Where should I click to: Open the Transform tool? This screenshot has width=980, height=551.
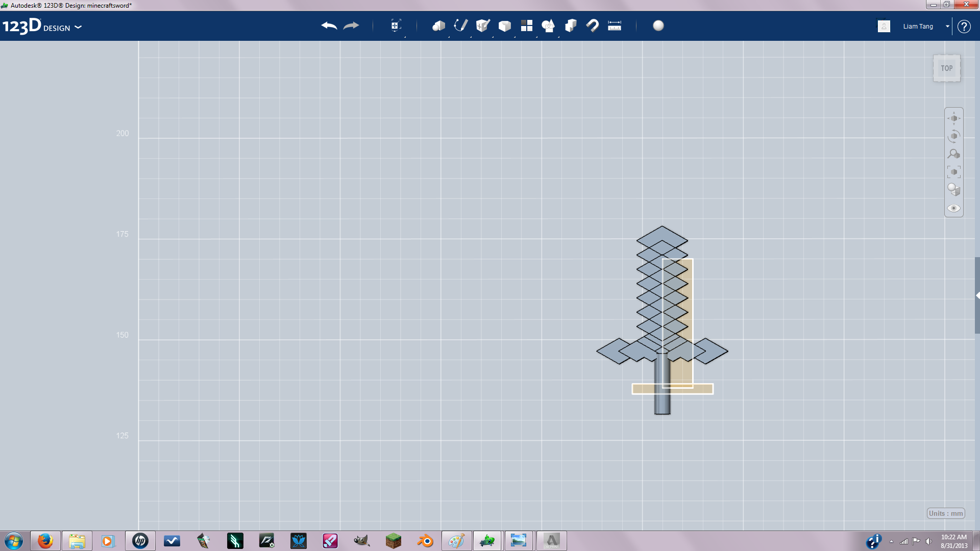coord(396,26)
